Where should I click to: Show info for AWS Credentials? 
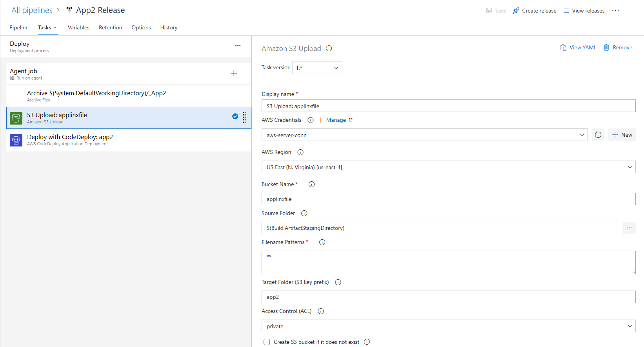311,120
